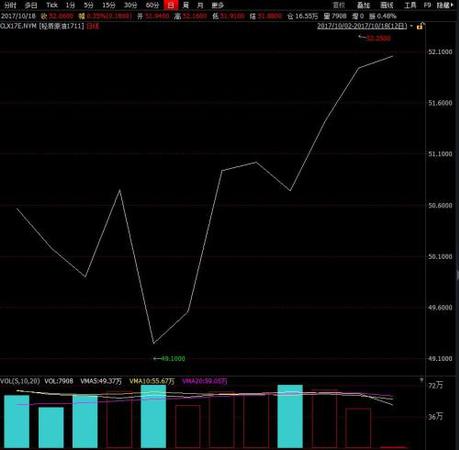
Task: Choose the 5分 five-minute period
Action: coord(88,5)
